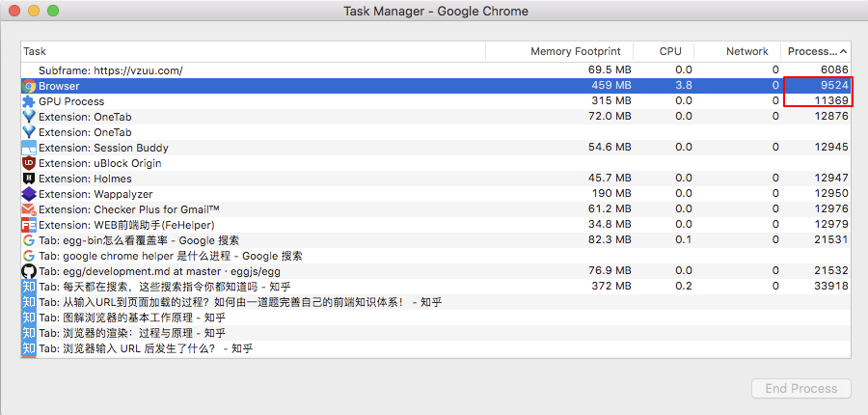Image resolution: width=868 pixels, height=415 pixels.
Task: Select Extension: WEB前端助手(FeHelper) row
Action: 436,225
